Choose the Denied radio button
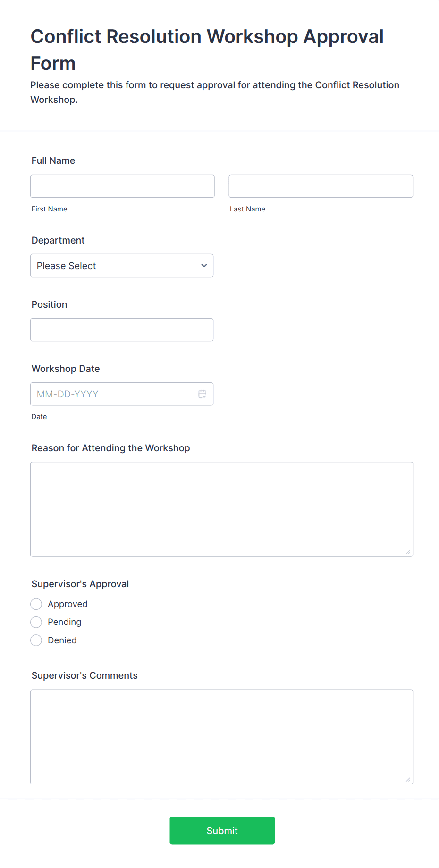 coord(36,640)
